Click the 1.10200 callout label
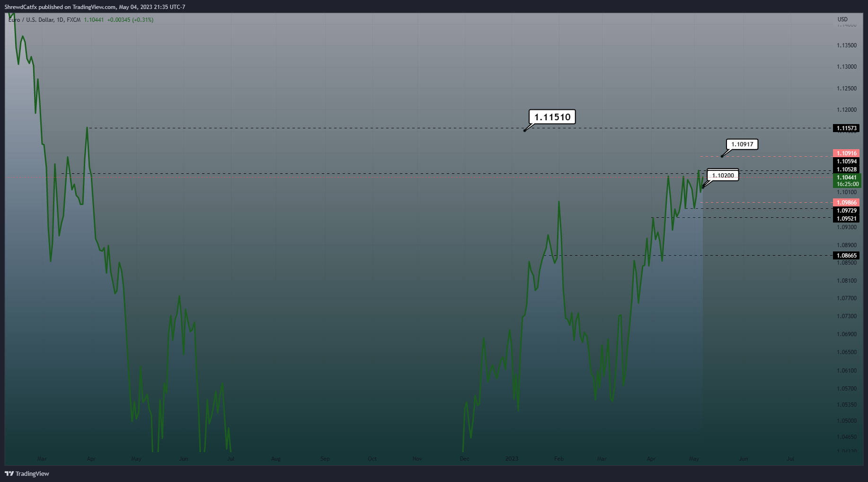The height and width of the screenshot is (482, 868). coord(723,176)
